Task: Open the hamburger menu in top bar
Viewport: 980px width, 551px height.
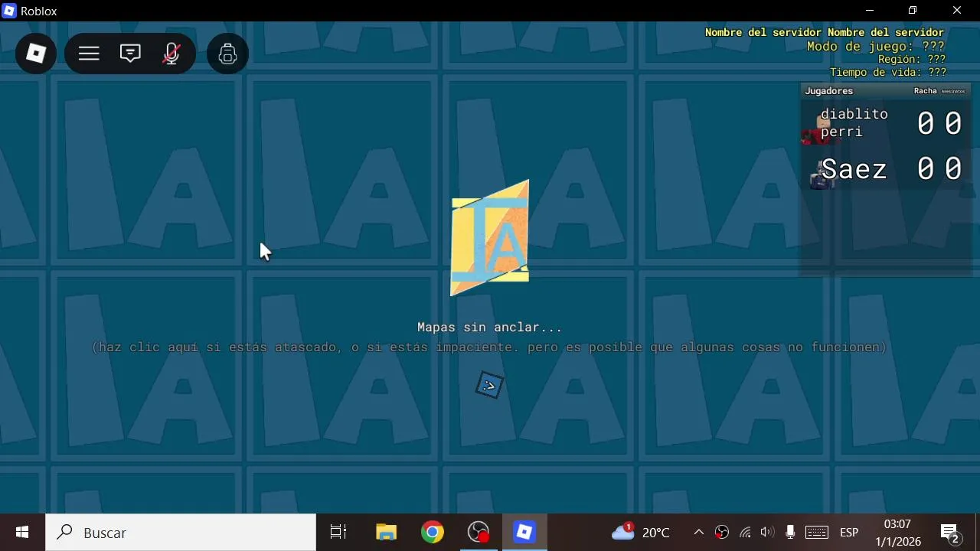Action: pos(89,54)
